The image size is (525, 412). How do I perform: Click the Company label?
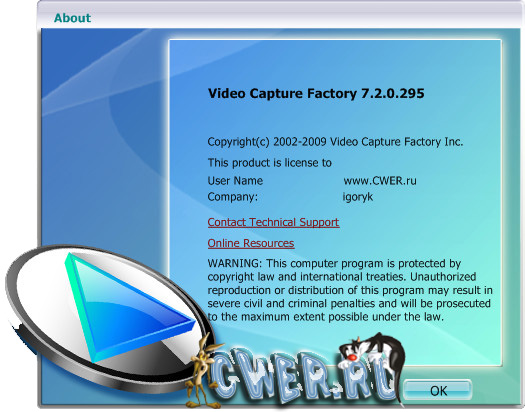233,197
